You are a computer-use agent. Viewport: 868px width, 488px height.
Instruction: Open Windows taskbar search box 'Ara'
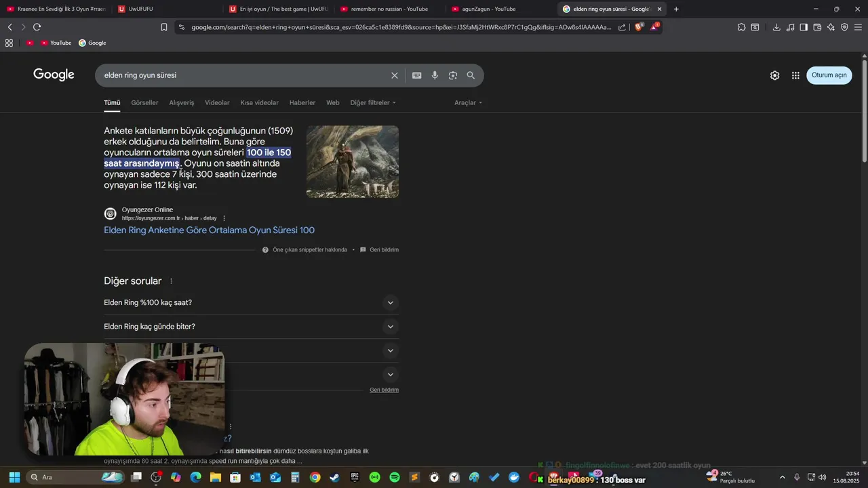76,477
